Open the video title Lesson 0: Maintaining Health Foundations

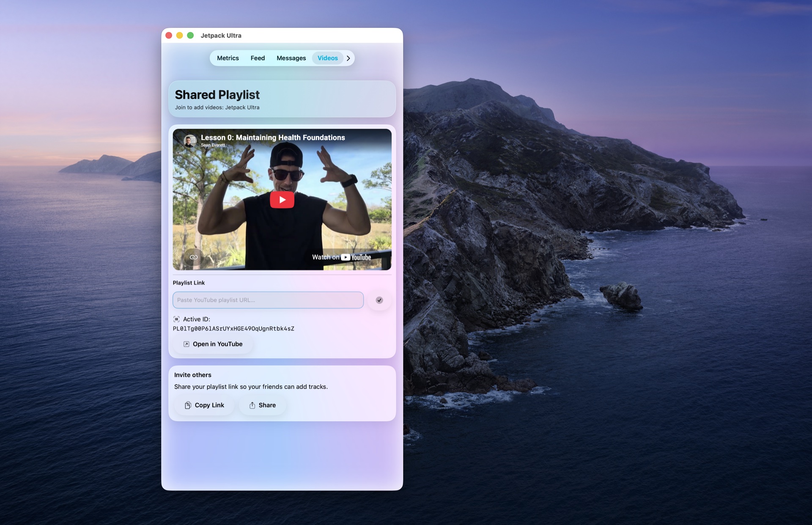pyautogui.click(x=273, y=137)
